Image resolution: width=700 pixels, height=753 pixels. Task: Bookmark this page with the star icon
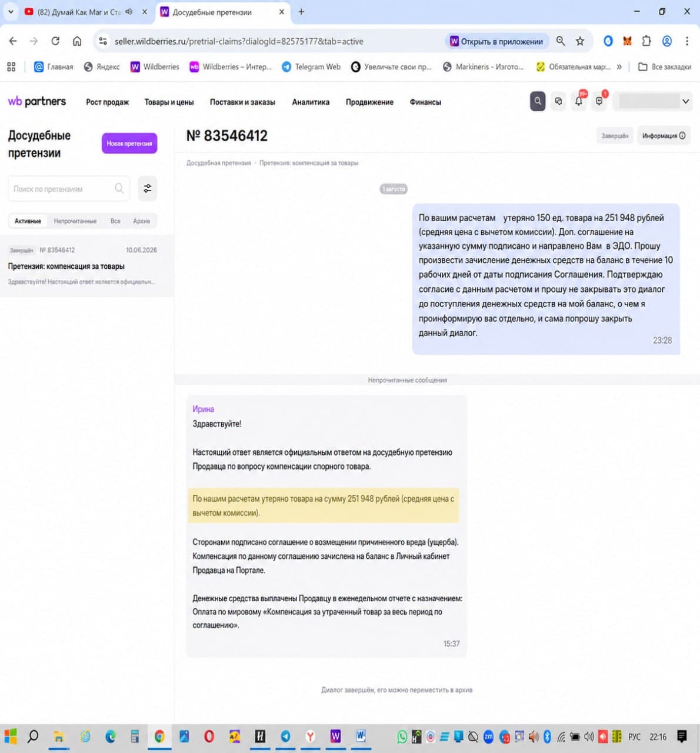pyautogui.click(x=580, y=41)
